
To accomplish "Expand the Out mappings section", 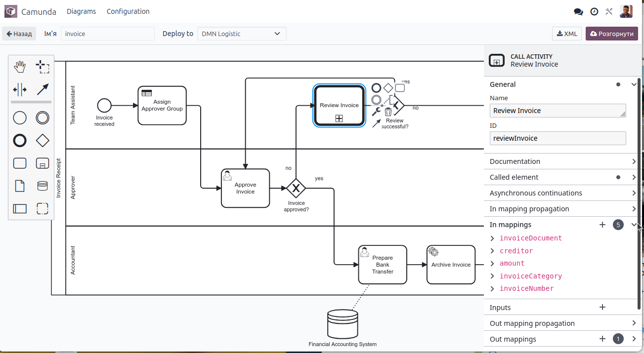I will [634, 339].
